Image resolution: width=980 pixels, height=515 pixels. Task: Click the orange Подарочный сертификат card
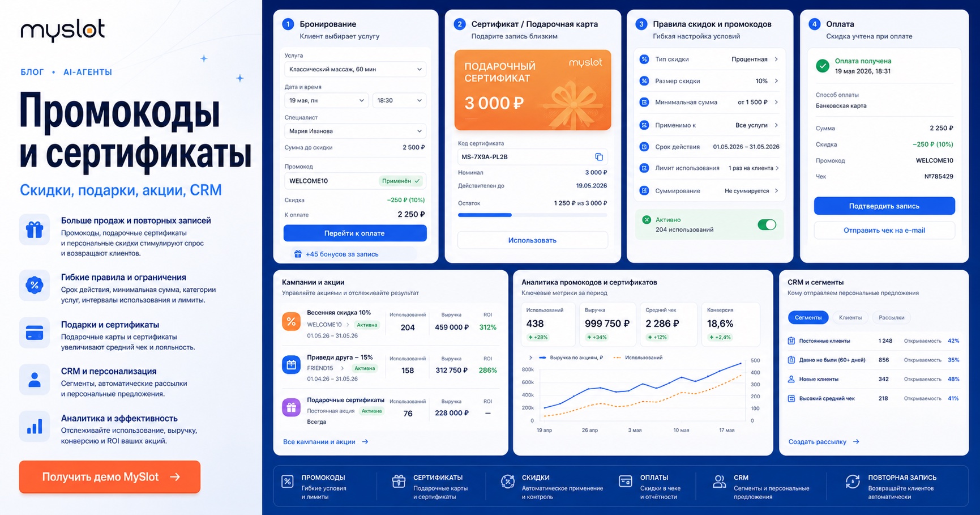pyautogui.click(x=533, y=90)
